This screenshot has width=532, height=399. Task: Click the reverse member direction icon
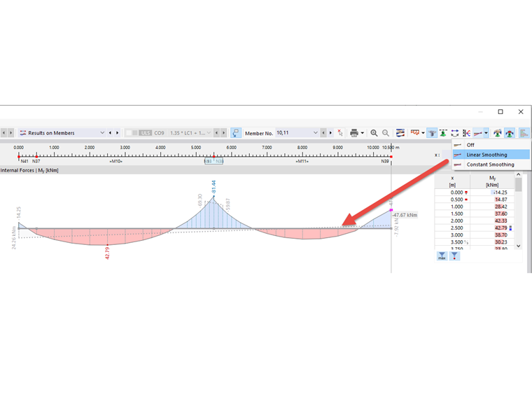coord(454,133)
